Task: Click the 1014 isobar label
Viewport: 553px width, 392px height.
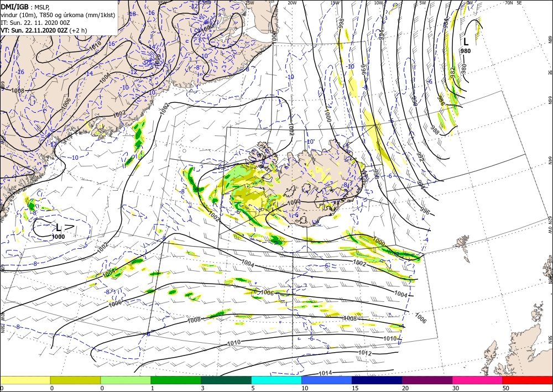Action: pos(325,373)
